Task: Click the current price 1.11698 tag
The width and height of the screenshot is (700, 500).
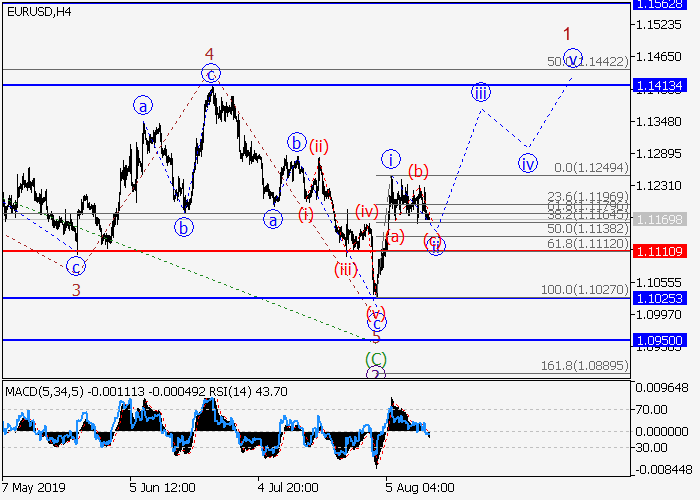Action: tap(659, 218)
